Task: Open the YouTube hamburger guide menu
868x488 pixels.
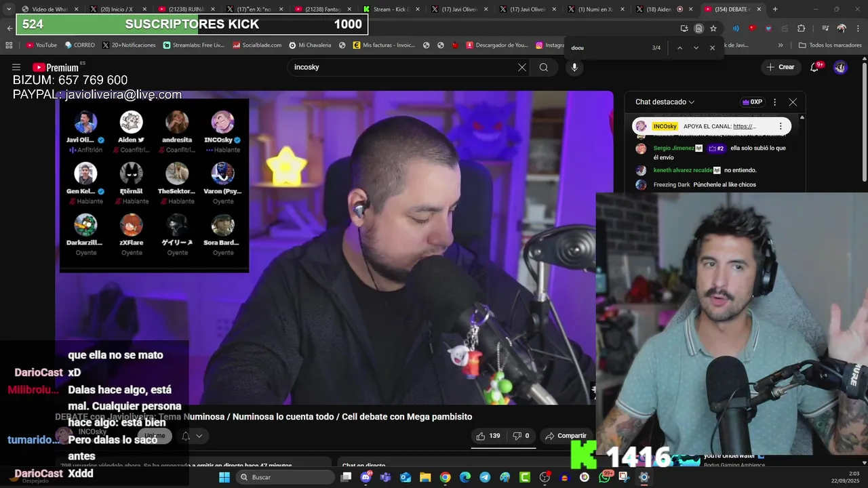Action: 16,67
